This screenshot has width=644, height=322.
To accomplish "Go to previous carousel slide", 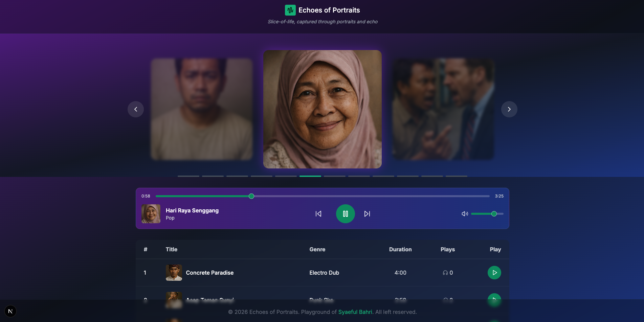I will (136, 109).
